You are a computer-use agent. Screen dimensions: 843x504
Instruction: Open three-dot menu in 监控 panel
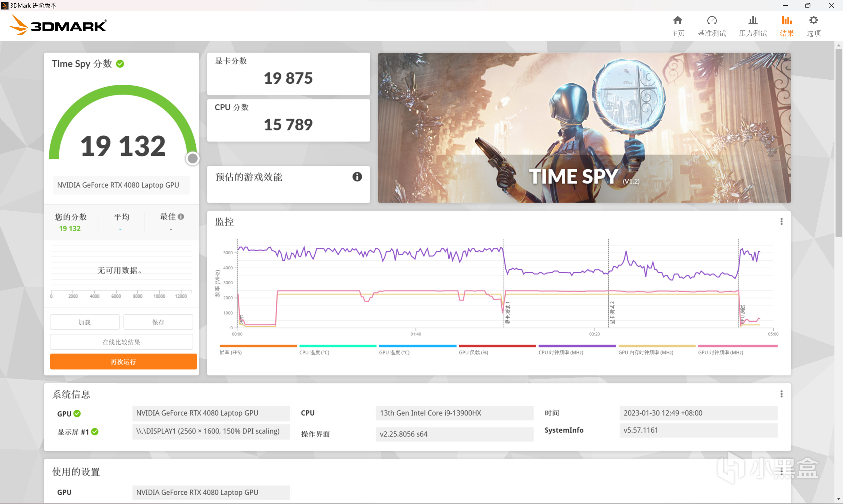(781, 222)
